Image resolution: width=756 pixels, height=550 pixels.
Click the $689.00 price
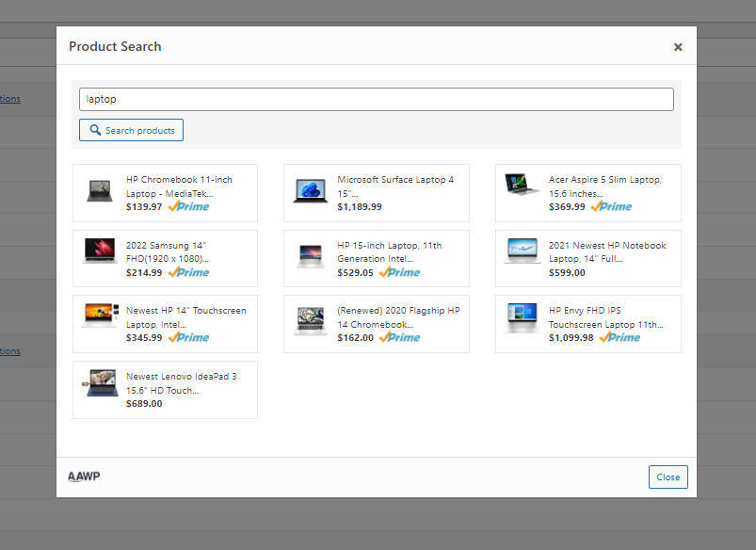click(x=144, y=404)
